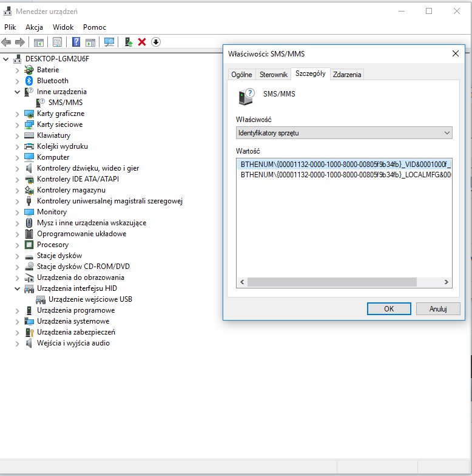Click the Back arrow toolbar icon
Image resolution: width=472 pixels, height=476 pixels.
pyautogui.click(x=6, y=42)
